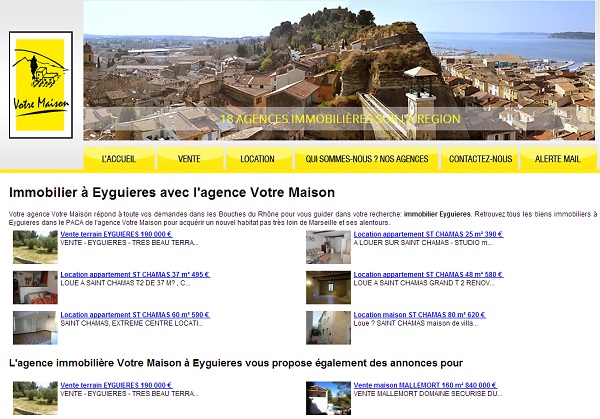Open Location appartement ST CHAMAS 48 m² 580 € link
This screenshot has height=419, width=600.
(x=428, y=274)
